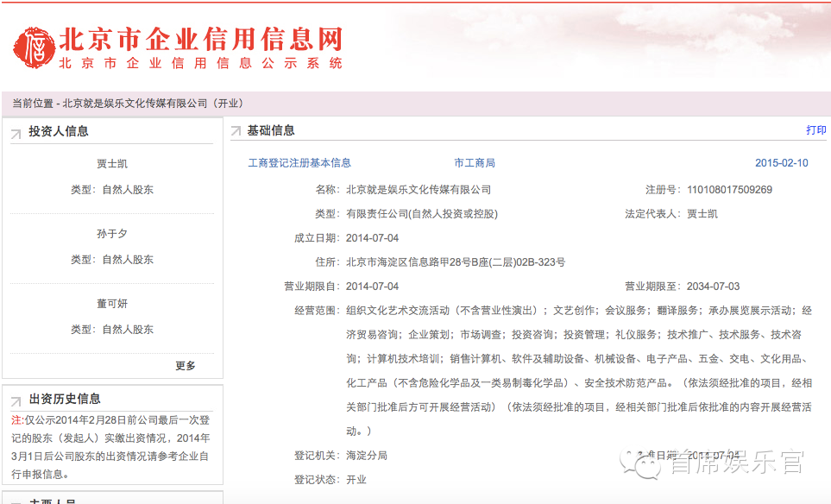Click the arrow icon beside 基础信息
Viewport: 831px width, 504px height.
click(236, 131)
